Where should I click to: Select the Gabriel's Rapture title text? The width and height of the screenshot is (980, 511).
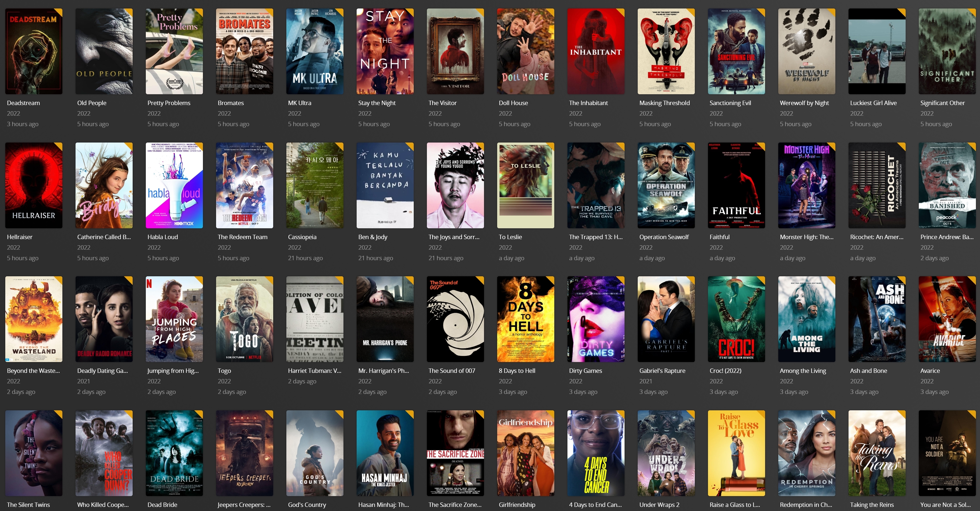click(662, 371)
